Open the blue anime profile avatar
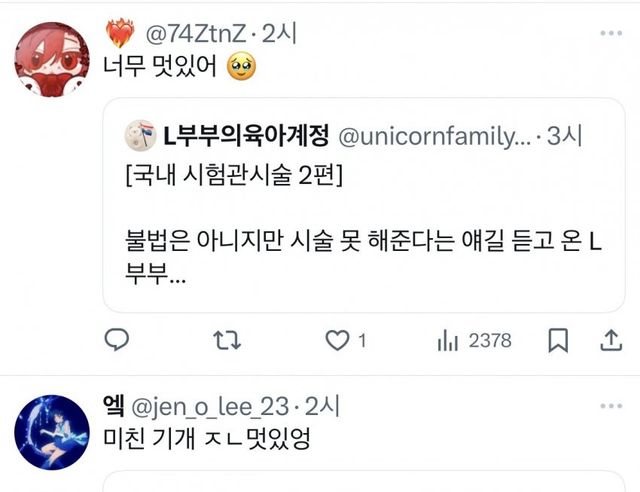 point(46,432)
